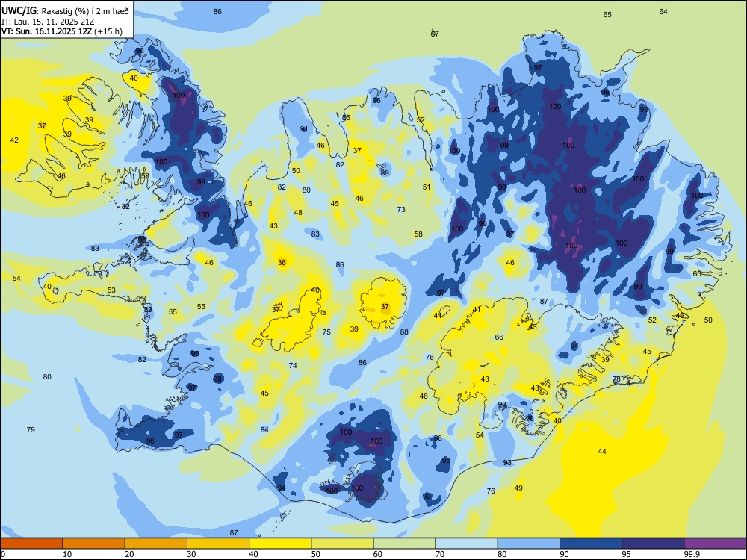Click the '51' humidity value on the map
747x560 pixels.
click(x=427, y=187)
